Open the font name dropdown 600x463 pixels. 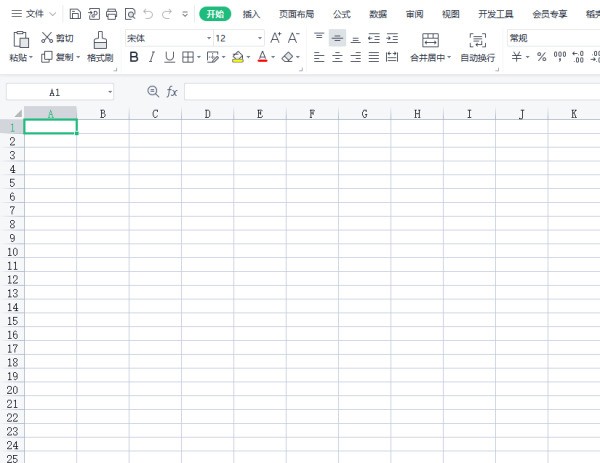(209, 38)
